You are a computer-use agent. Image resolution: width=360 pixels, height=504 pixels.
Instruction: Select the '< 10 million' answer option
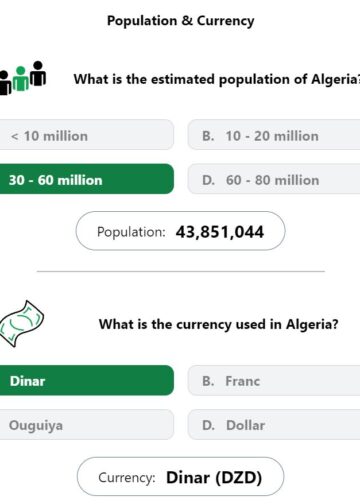(x=87, y=135)
